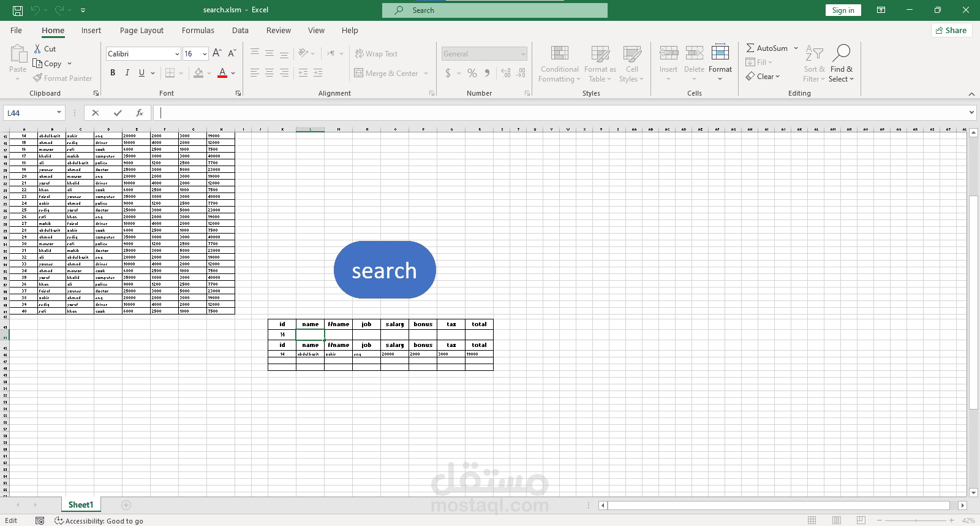The image size is (980, 526).
Task: Click the Sign in button
Action: point(843,10)
